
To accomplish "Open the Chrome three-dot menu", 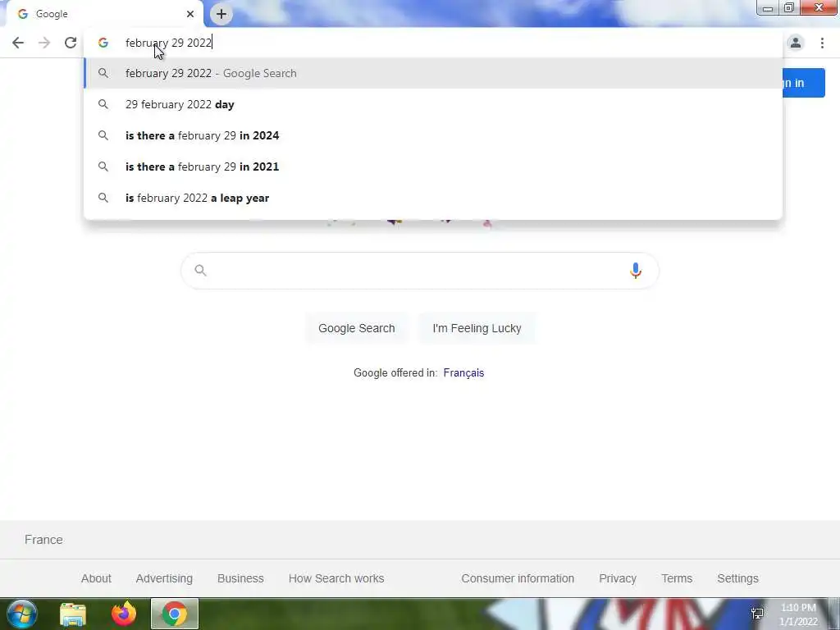I will coord(822,43).
